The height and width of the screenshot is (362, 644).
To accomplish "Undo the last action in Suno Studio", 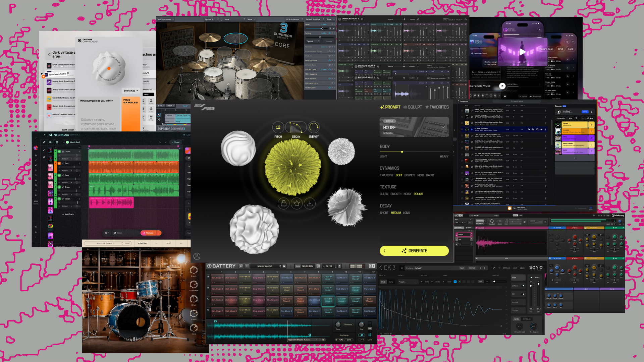I will (x=160, y=142).
